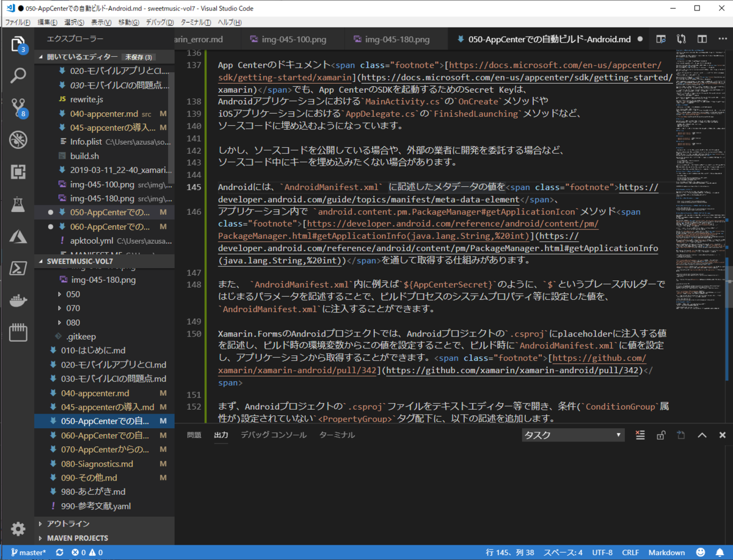Open the editor's more actions ellipsis
This screenshot has height=560, width=733.
click(723, 39)
